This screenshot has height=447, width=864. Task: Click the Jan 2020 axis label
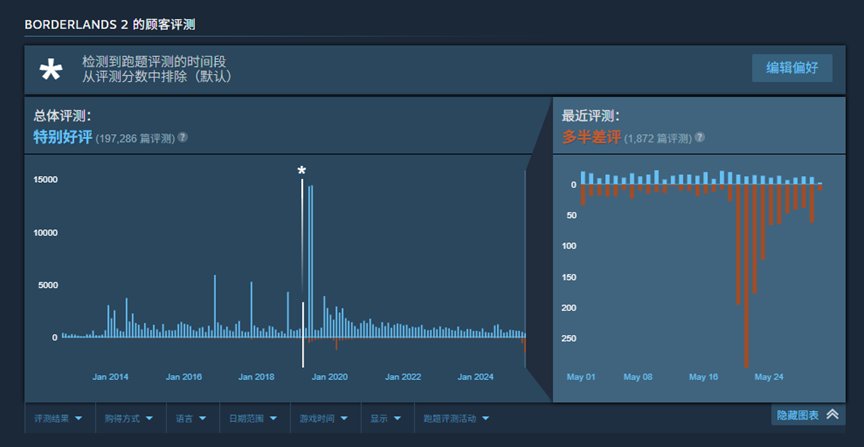tap(330, 378)
